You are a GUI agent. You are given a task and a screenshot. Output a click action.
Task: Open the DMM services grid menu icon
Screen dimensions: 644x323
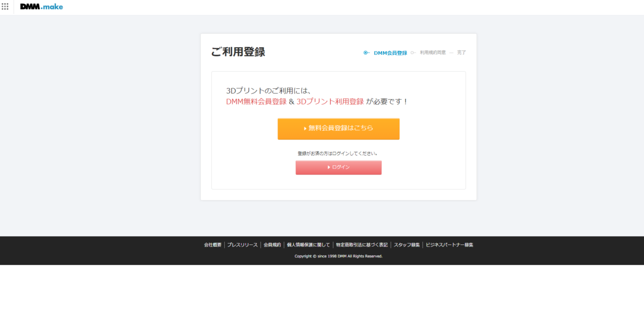[x=5, y=6]
